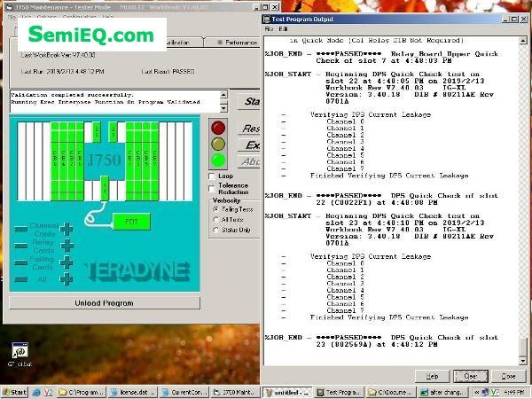Select green slot 18 below J750 block

(x=105, y=188)
